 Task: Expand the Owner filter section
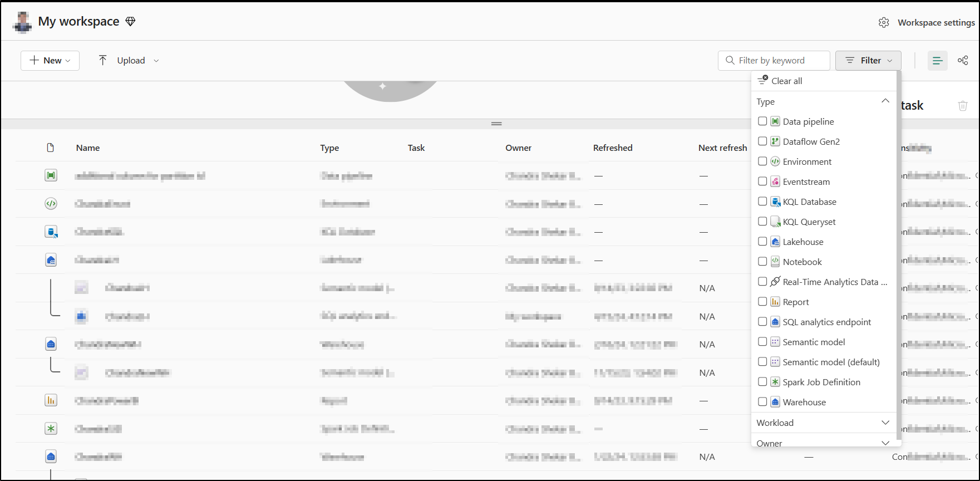tap(885, 443)
